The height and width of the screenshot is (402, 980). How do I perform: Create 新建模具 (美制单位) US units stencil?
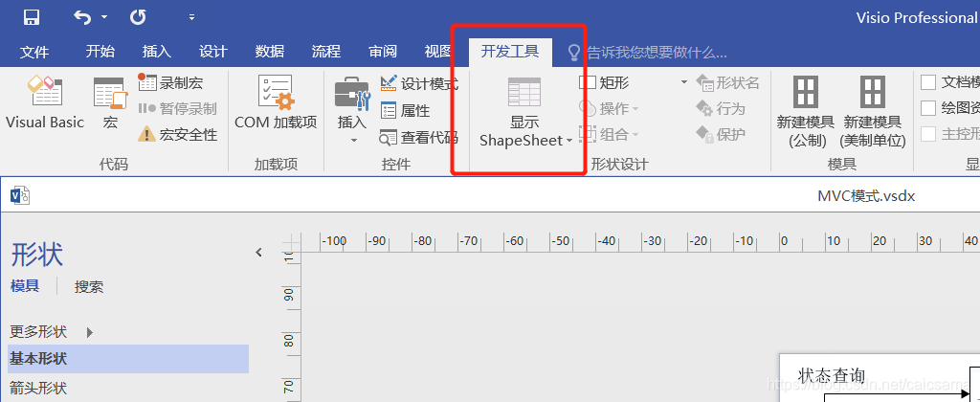point(873,111)
